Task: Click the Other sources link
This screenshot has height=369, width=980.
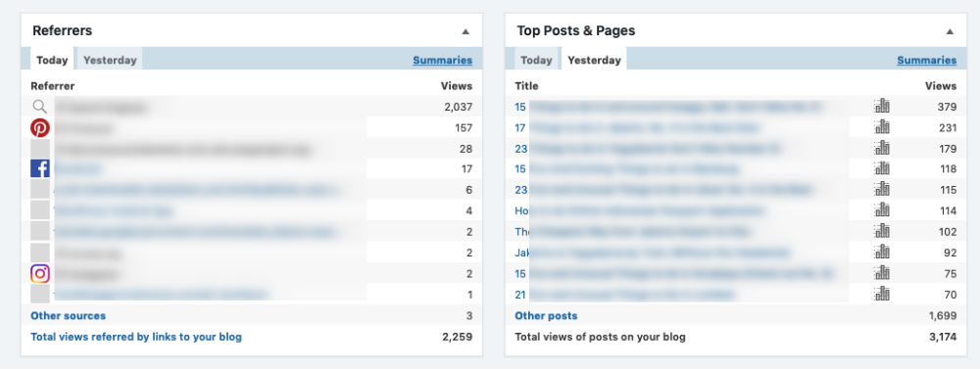Action: (x=69, y=316)
